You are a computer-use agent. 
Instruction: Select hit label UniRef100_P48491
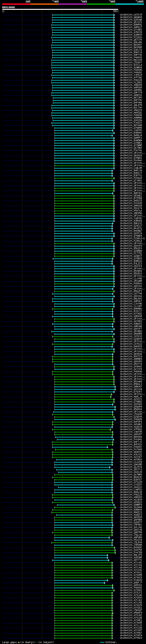tap(131, 72)
